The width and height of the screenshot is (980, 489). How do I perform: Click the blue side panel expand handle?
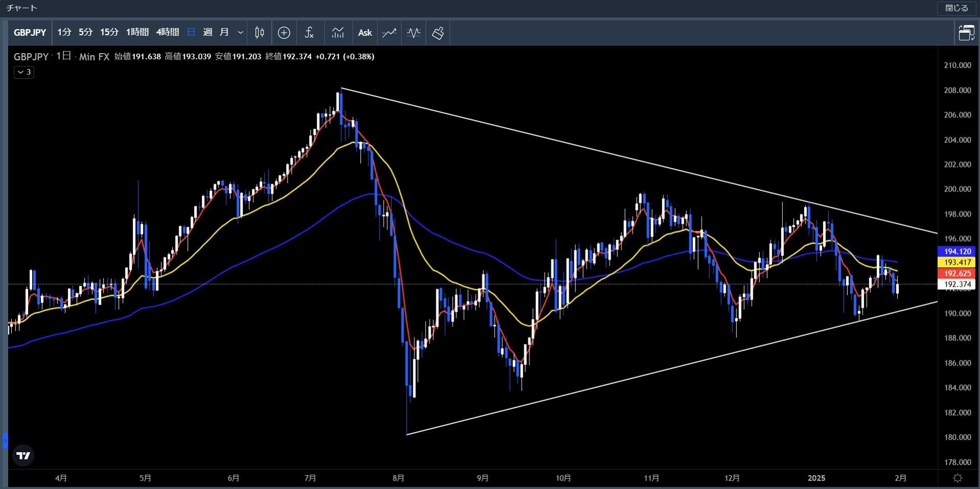point(5,440)
